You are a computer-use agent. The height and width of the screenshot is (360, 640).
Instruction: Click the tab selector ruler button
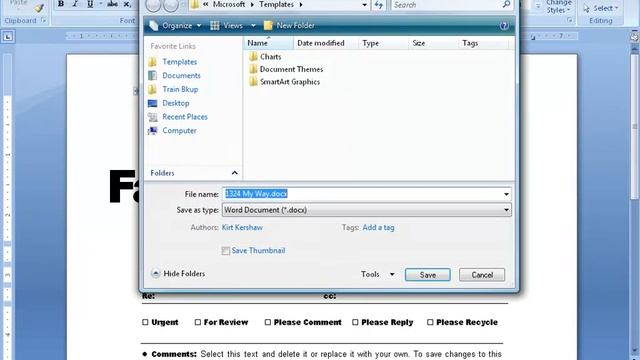pyautogui.click(x=8, y=37)
